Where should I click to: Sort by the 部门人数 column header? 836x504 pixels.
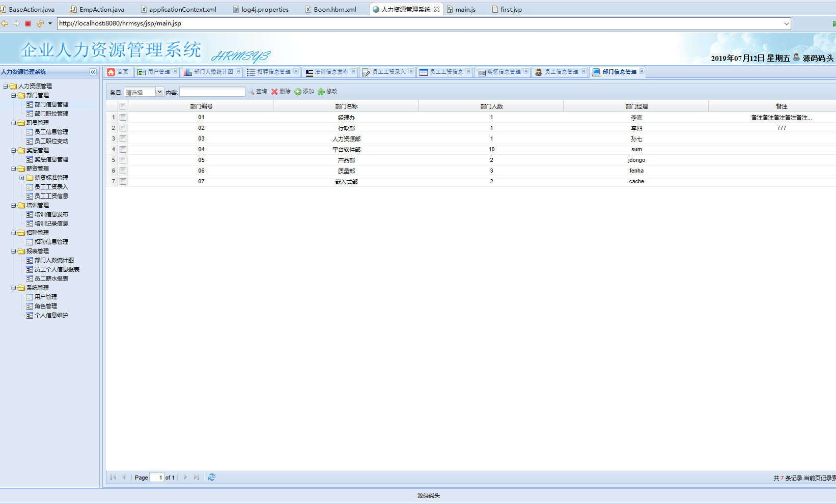[491, 106]
